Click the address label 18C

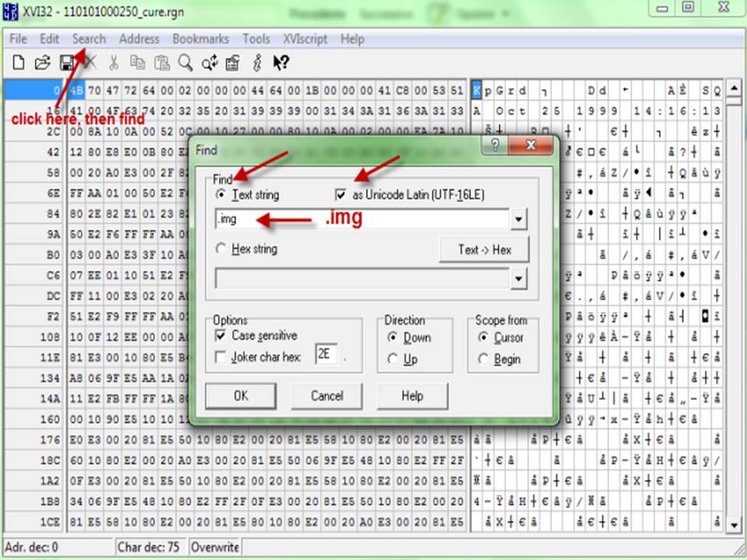pyautogui.click(x=50, y=460)
